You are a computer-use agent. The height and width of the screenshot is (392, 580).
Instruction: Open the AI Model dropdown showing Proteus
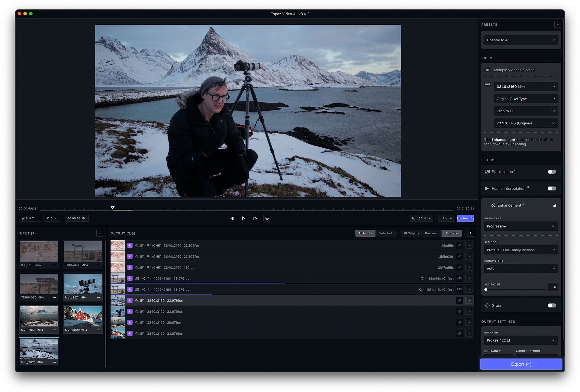click(521, 250)
